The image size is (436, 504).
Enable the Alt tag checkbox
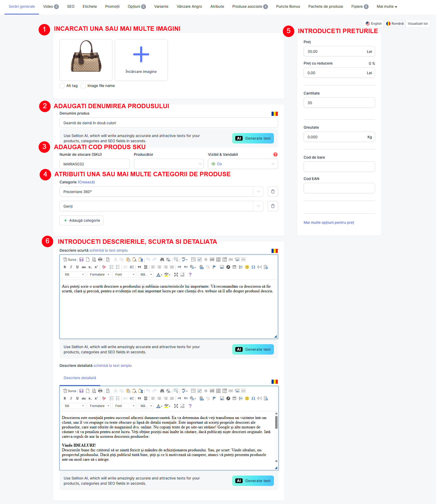(x=62, y=86)
